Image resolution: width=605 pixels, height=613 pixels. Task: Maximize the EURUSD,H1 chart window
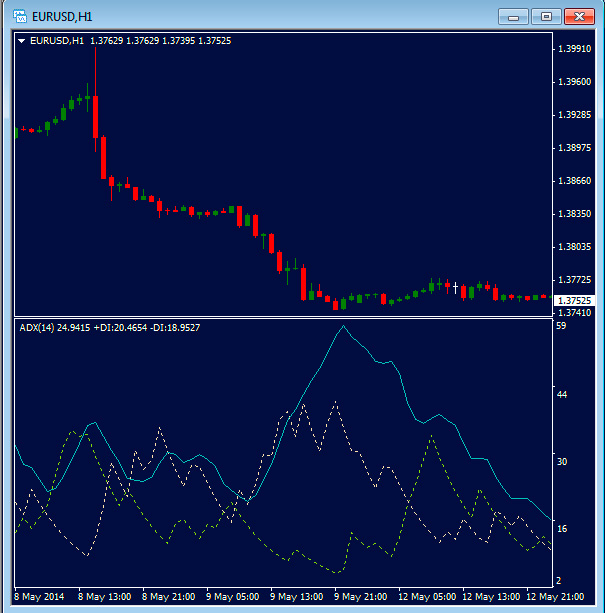(546, 16)
